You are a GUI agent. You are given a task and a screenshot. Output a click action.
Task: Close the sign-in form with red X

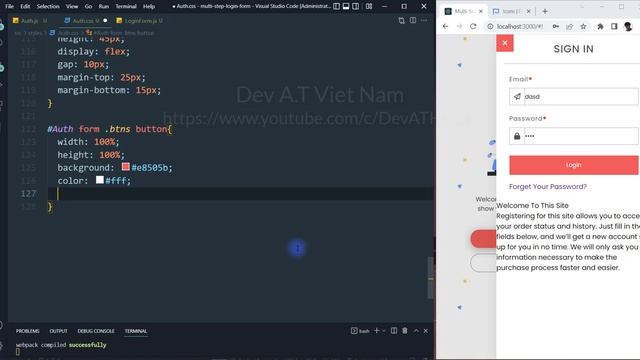(505, 43)
